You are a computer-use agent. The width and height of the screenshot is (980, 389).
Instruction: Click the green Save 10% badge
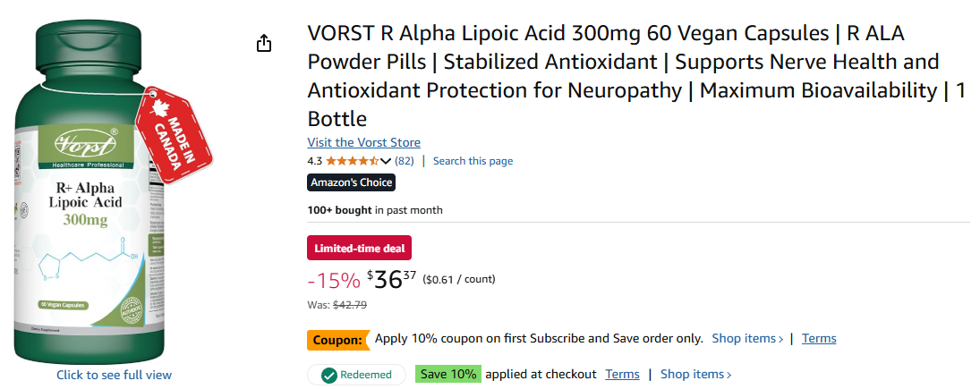pos(447,375)
